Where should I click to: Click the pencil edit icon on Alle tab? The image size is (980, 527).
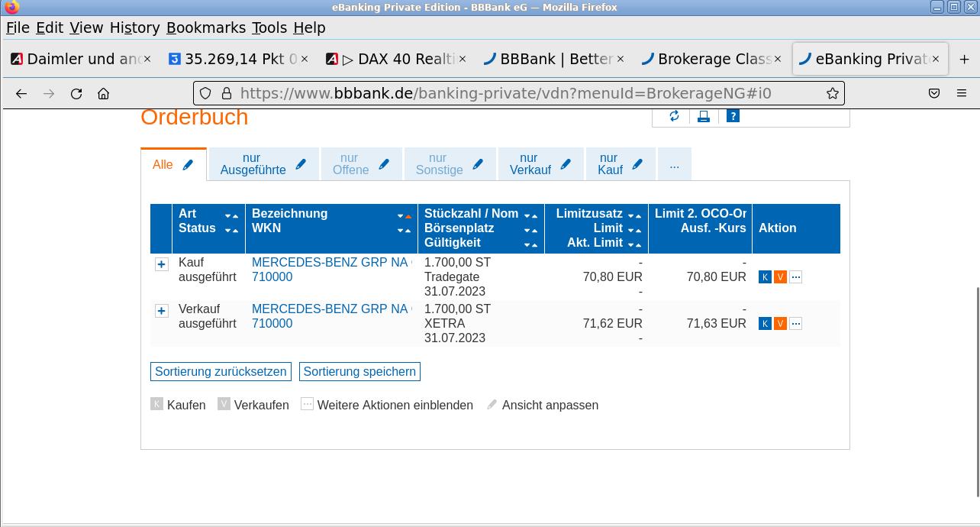[188, 164]
